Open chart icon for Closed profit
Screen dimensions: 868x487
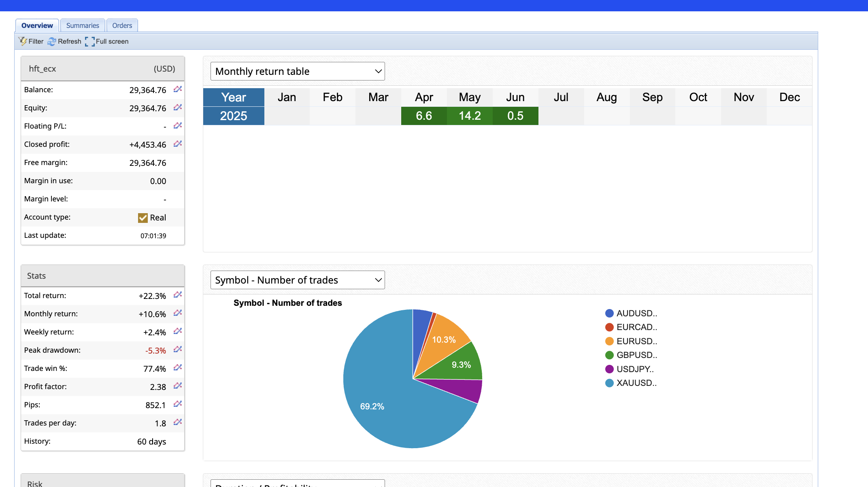coord(177,144)
